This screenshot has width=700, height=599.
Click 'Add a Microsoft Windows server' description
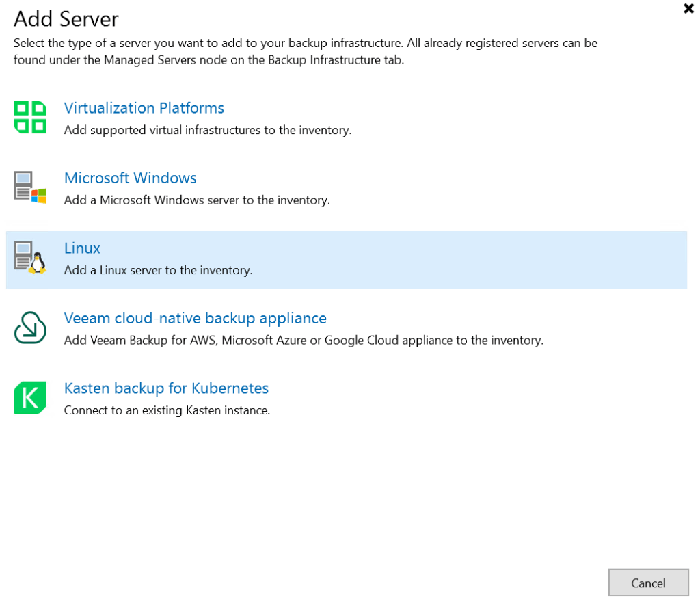click(197, 200)
